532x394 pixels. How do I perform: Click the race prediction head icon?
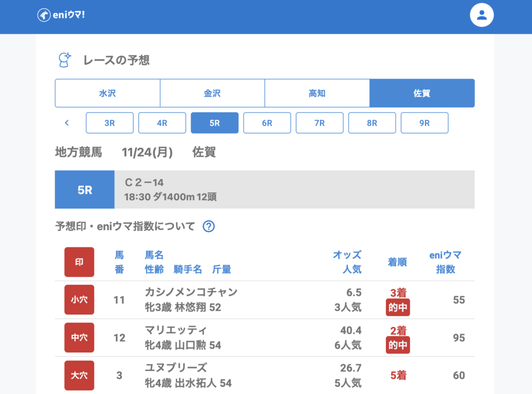click(x=64, y=60)
